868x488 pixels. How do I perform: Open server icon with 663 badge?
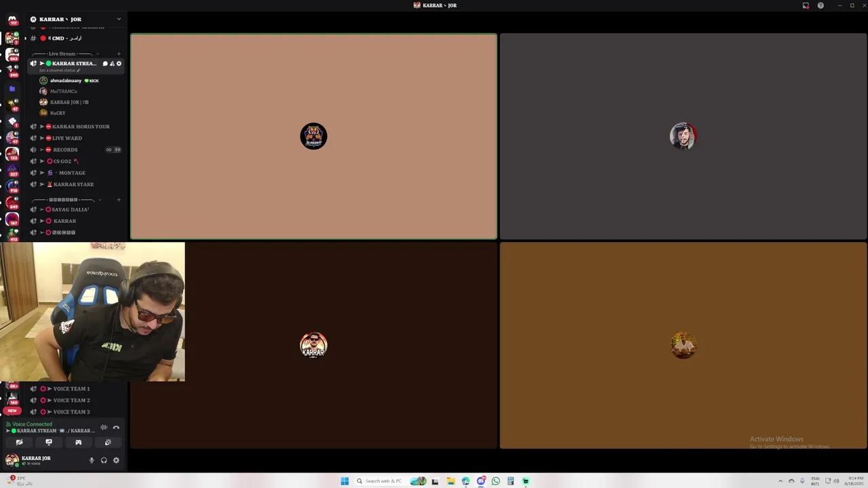click(12, 55)
